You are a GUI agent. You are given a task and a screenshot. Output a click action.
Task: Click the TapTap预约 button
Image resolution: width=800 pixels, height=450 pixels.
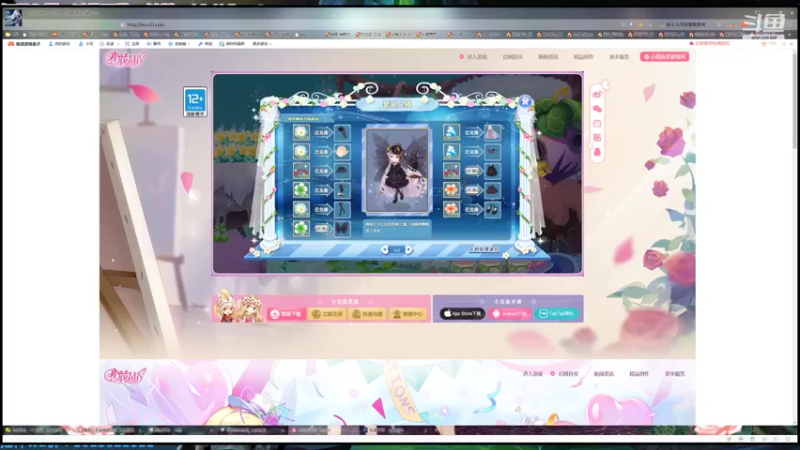tap(557, 313)
